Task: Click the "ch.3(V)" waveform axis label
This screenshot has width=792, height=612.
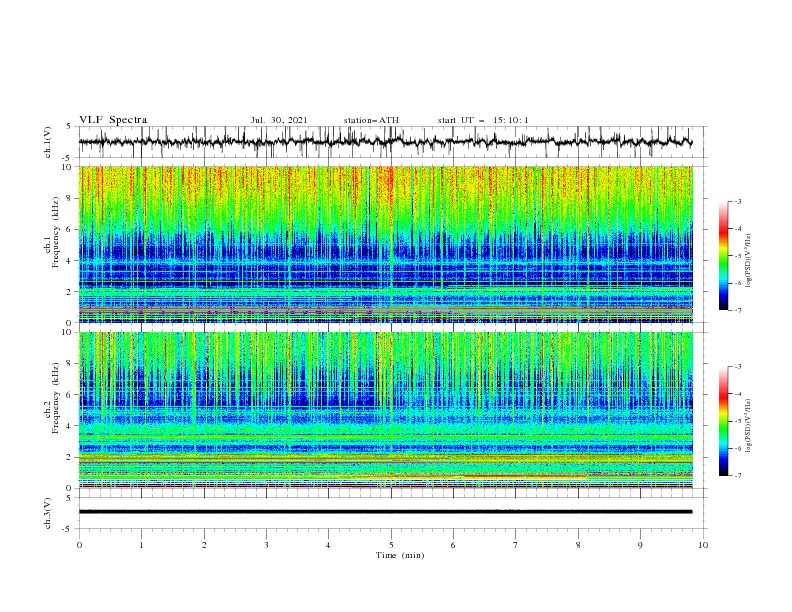Action: (x=48, y=513)
